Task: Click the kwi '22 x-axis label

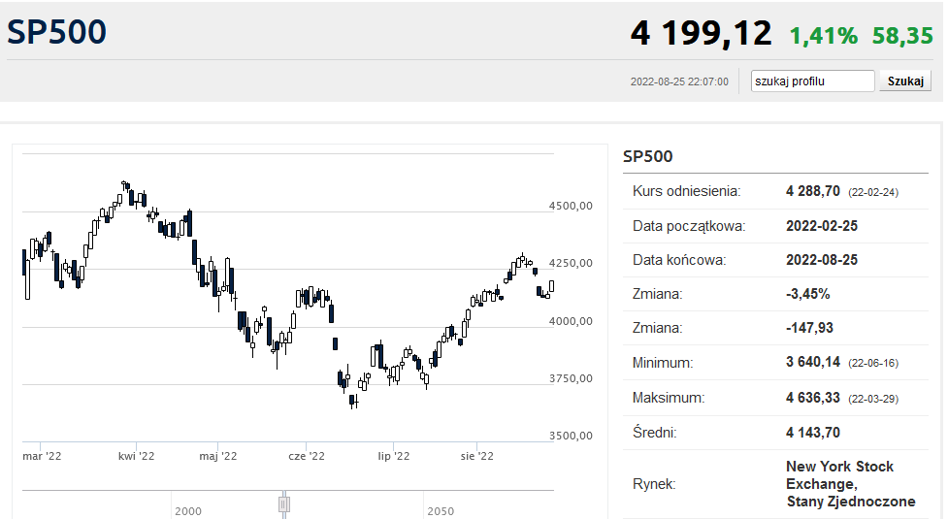Action: pos(136,456)
